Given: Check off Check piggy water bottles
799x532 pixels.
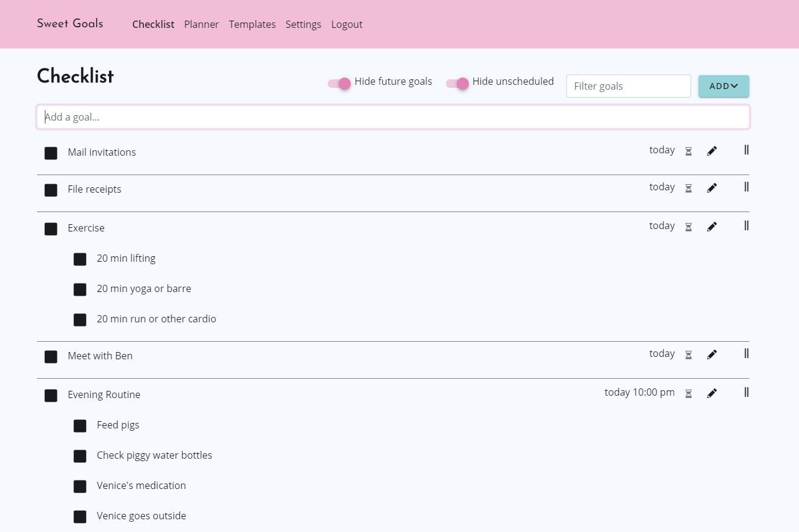Looking at the screenshot, I should point(80,456).
